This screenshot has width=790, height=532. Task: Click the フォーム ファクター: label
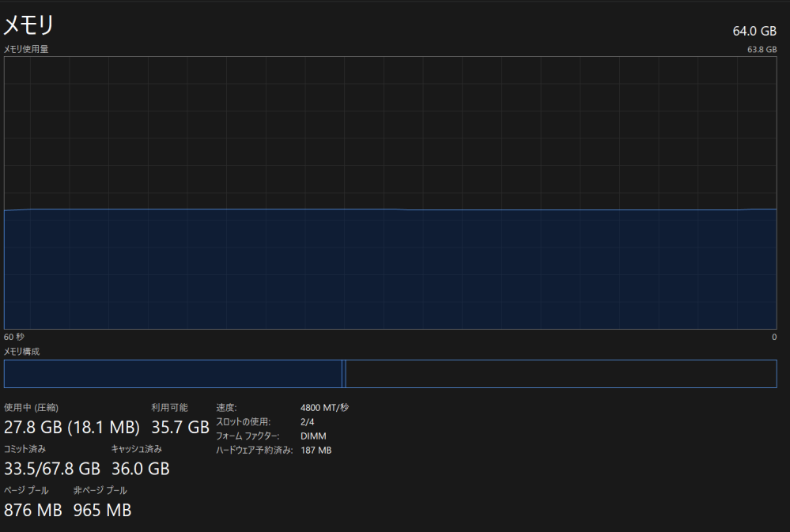(248, 436)
